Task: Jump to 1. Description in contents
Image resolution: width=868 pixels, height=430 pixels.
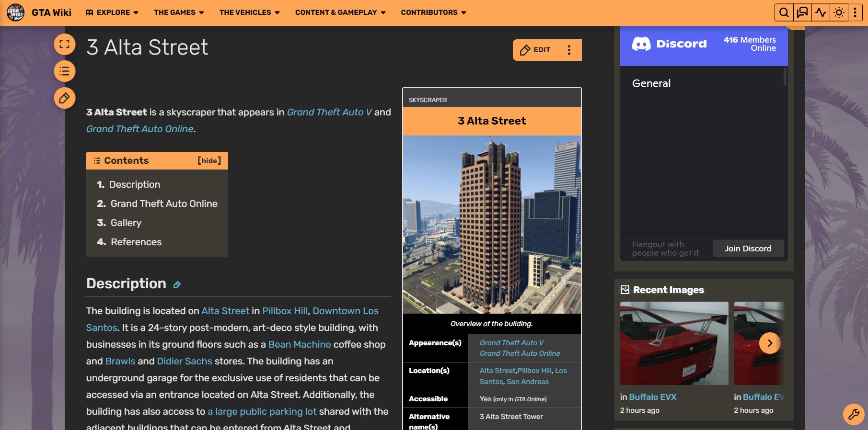Action: tap(128, 184)
